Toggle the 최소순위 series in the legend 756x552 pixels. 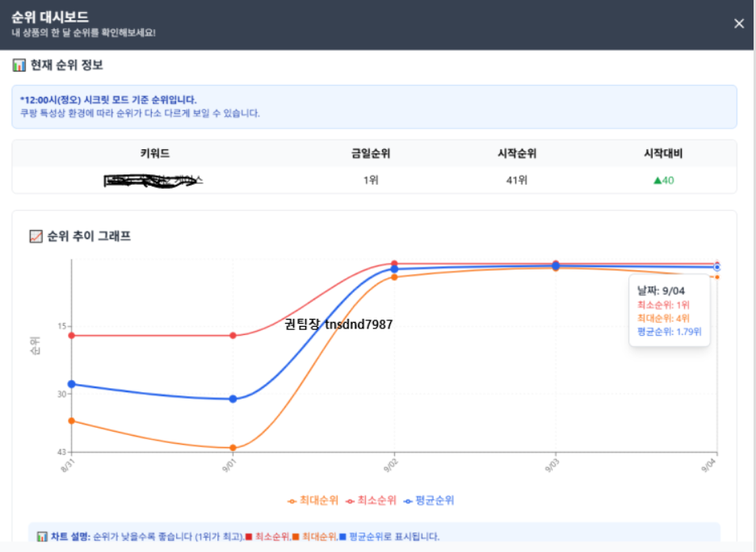tap(372, 500)
